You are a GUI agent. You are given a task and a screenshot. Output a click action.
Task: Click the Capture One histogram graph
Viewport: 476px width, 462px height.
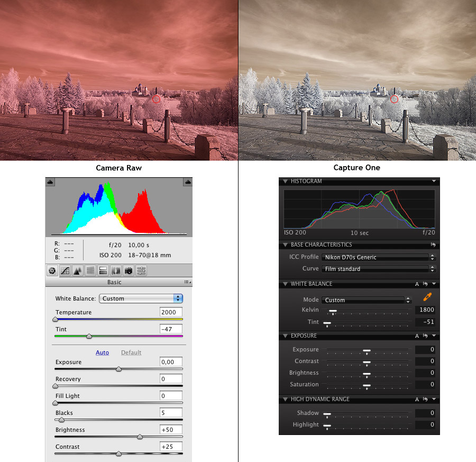click(360, 209)
